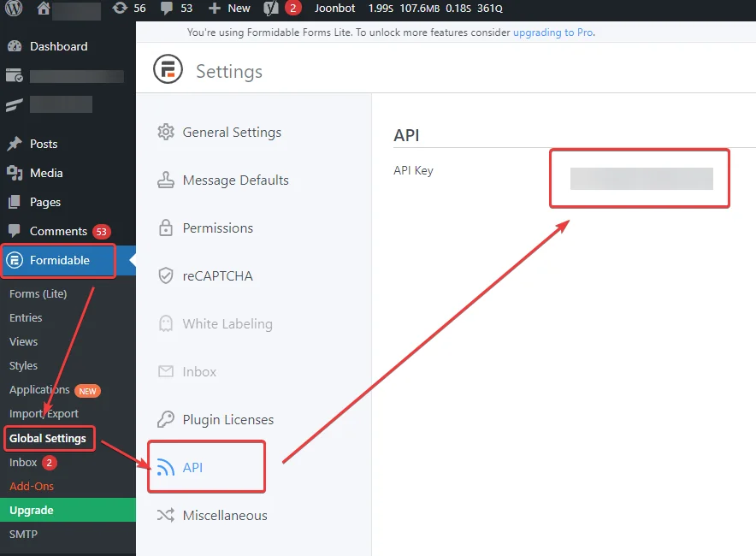Open Forms (Lite) submenu

[38, 293]
